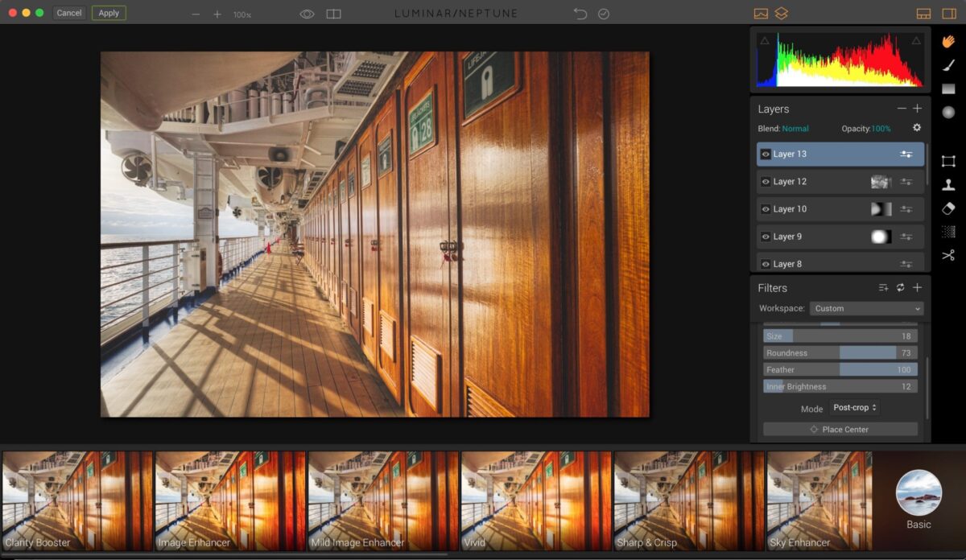Toggle visibility of Layer 9
Screen dimensions: 966x560
(x=765, y=236)
